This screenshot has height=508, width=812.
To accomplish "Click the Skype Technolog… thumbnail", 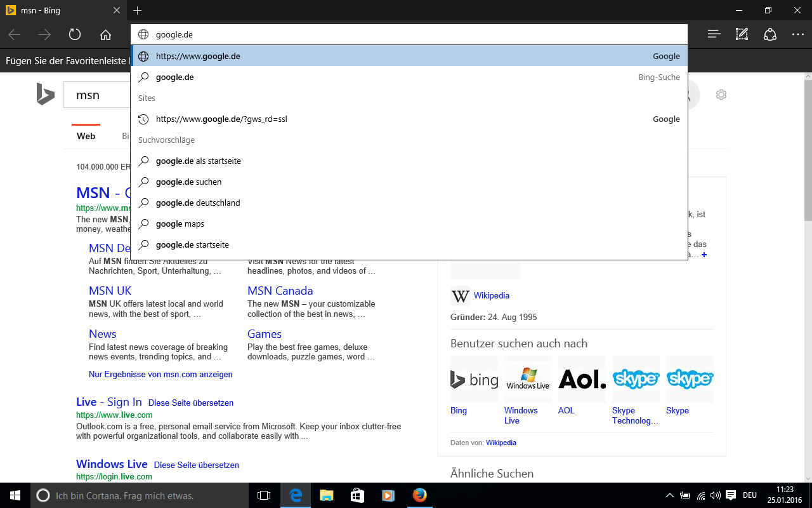I will click(636, 380).
